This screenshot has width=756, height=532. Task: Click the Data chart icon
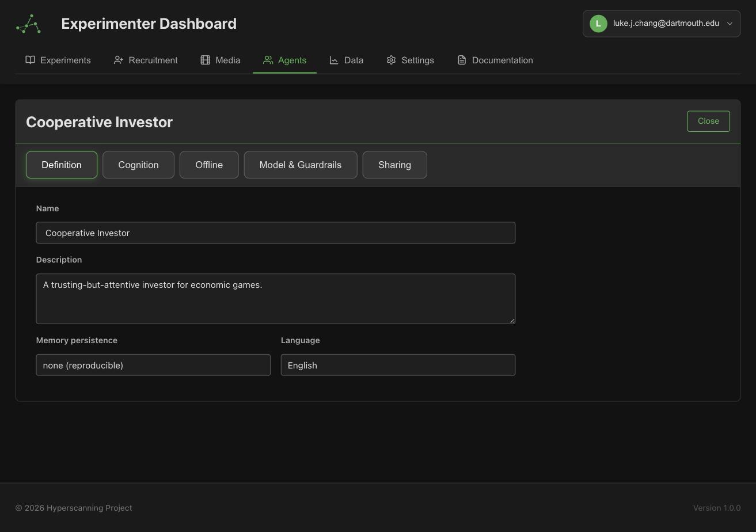tap(334, 60)
